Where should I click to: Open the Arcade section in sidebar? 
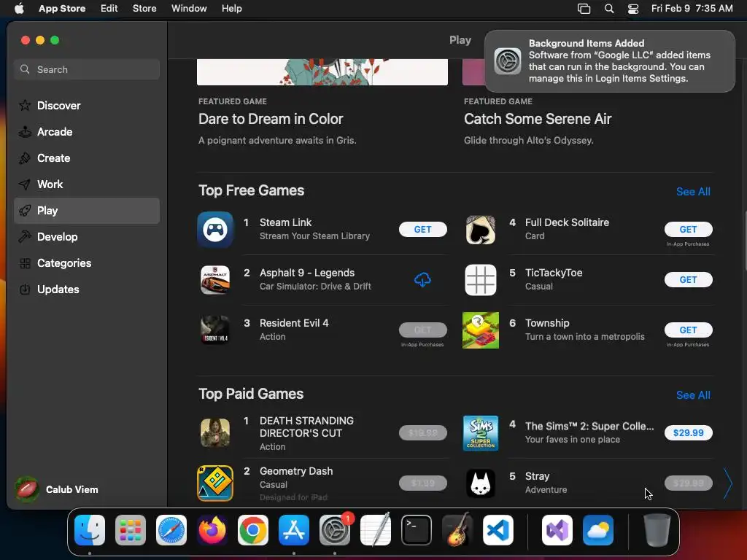[x=87, y=132]
